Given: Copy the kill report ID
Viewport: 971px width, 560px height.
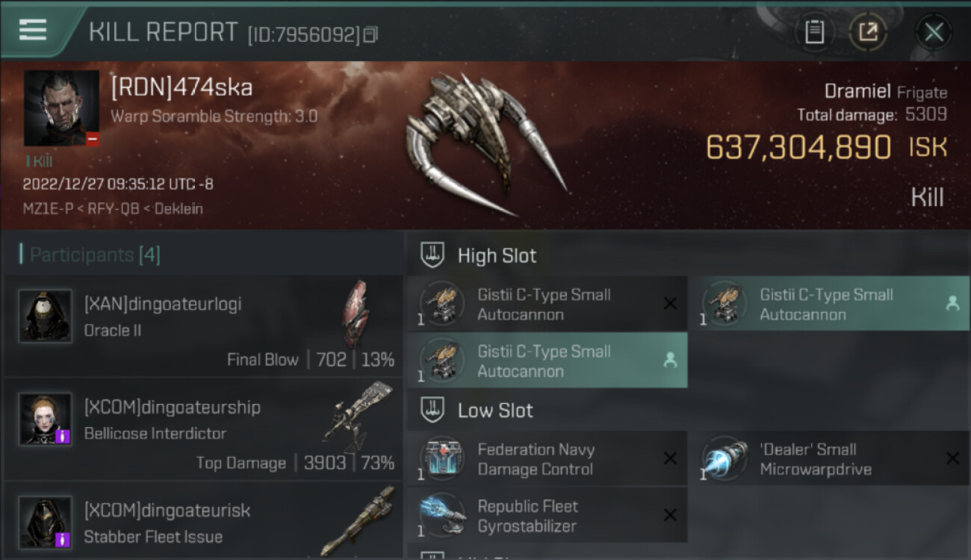Looking at the screenshot, I should [x=370, y=34].
